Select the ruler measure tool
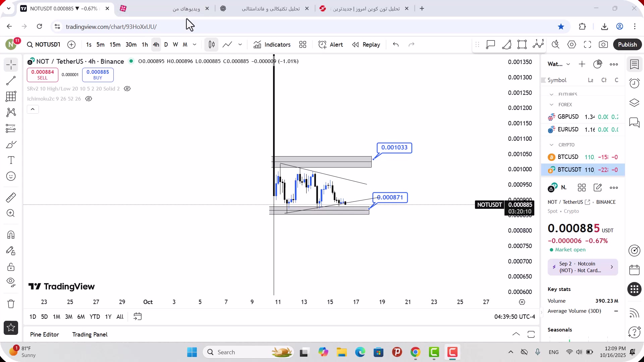Viewport: 644px width, 362px height. pyautogui.click(x=11, y=197)
